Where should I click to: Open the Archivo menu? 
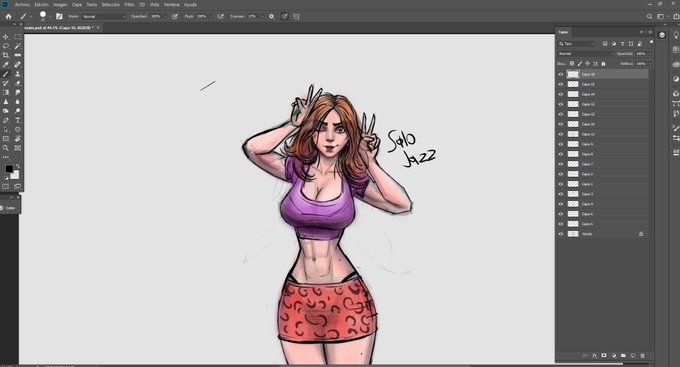(x=22, y=5)
